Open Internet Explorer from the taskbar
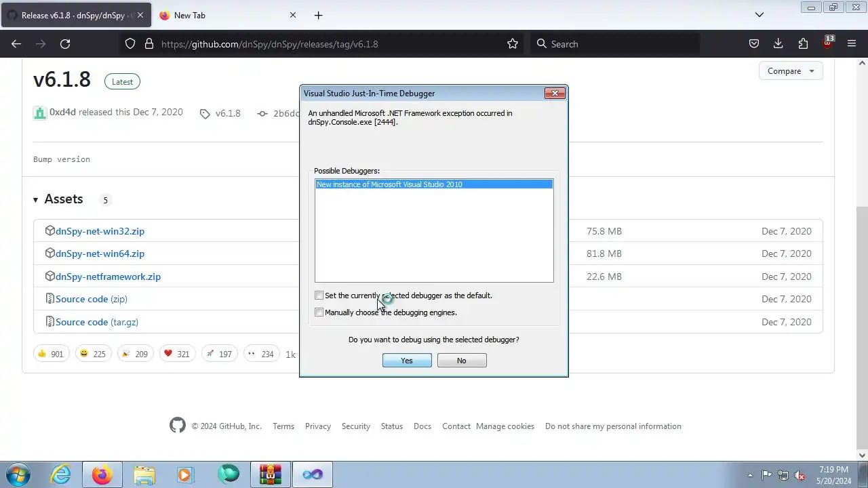868x488 pixels. tap(60, 474)
